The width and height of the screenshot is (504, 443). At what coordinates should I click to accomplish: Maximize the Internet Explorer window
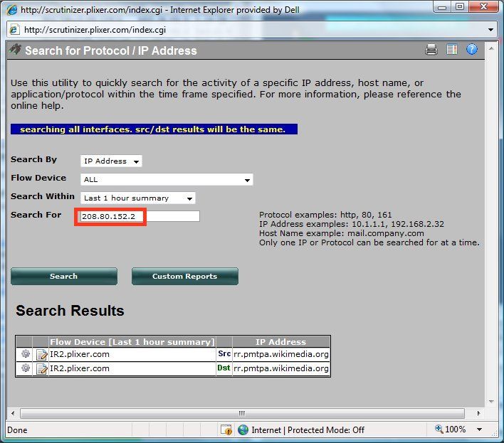[x=460, y=7]
